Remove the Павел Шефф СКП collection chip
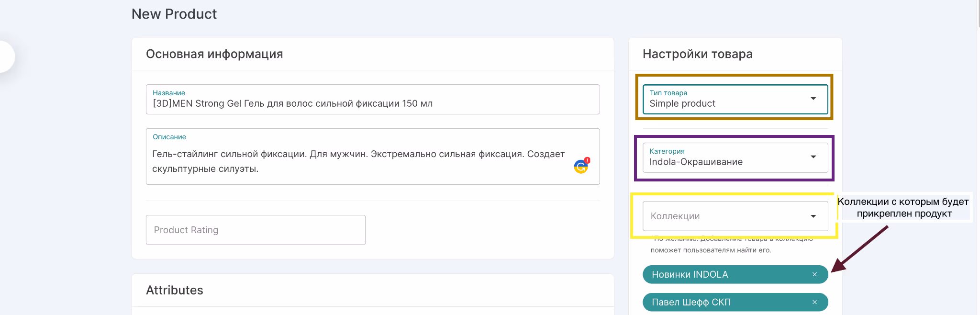The height and width of the screenshot is (315, 980). pyautogui.click(x=814, y=302)
